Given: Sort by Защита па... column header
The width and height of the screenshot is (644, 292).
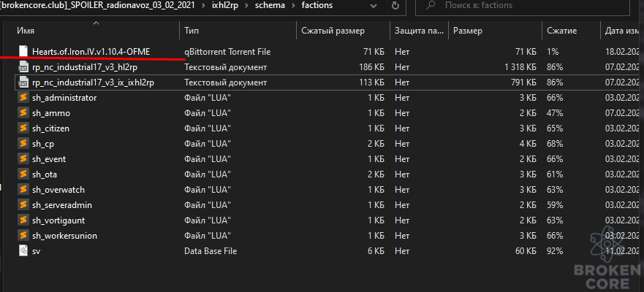Looking at the screenshot, I should (x=419, y=31).
